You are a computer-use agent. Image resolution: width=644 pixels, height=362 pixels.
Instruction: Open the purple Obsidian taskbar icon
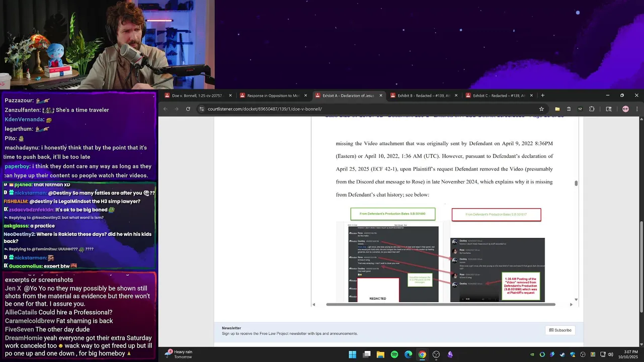pos(450,354)
